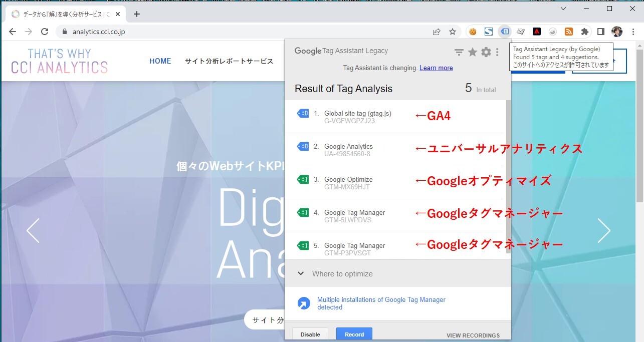Open the orange RSS feed extension
The height and width of the screenshot is (342, 644).
pos(569,32)
